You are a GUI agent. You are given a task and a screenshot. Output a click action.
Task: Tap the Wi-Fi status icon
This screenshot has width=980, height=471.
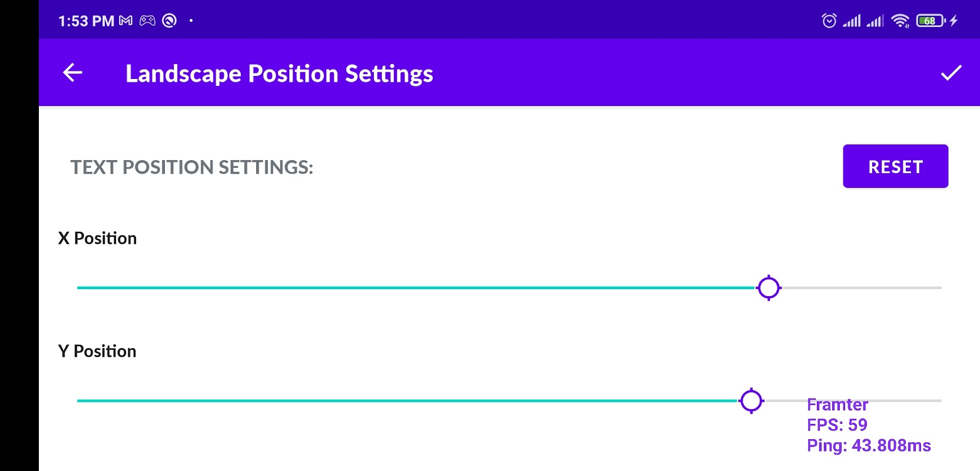click(900, 21)
